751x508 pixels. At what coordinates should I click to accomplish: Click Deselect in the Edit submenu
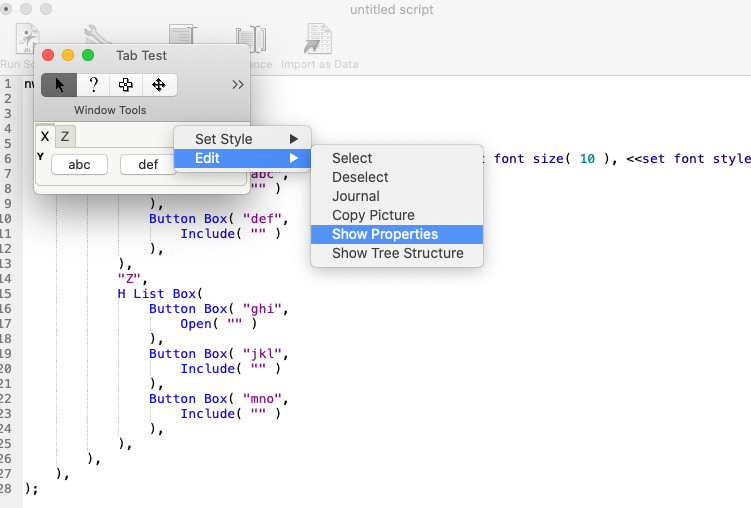click(360, 177)
